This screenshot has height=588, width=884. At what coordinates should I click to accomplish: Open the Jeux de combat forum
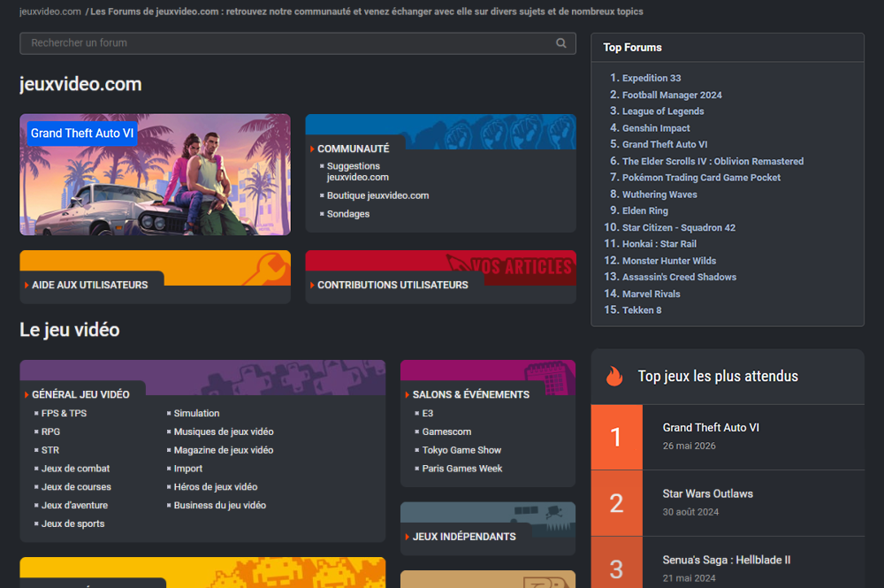75,469
